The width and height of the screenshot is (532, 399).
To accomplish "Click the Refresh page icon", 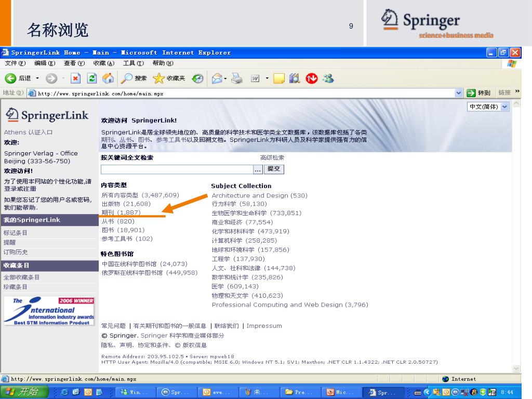I will [92, 78].
